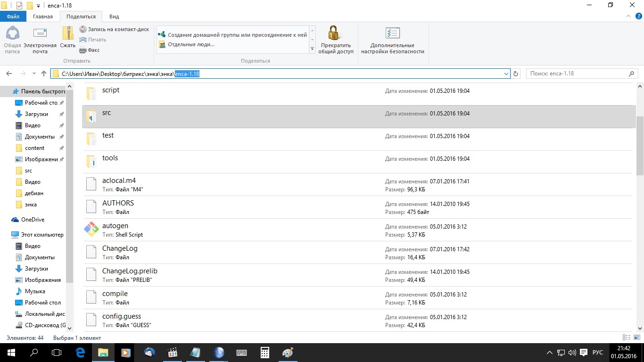Screen dimensions: 644x362
Task: Click the Поиск: enca-1.18 search box
Action: (x=582, y=74)
